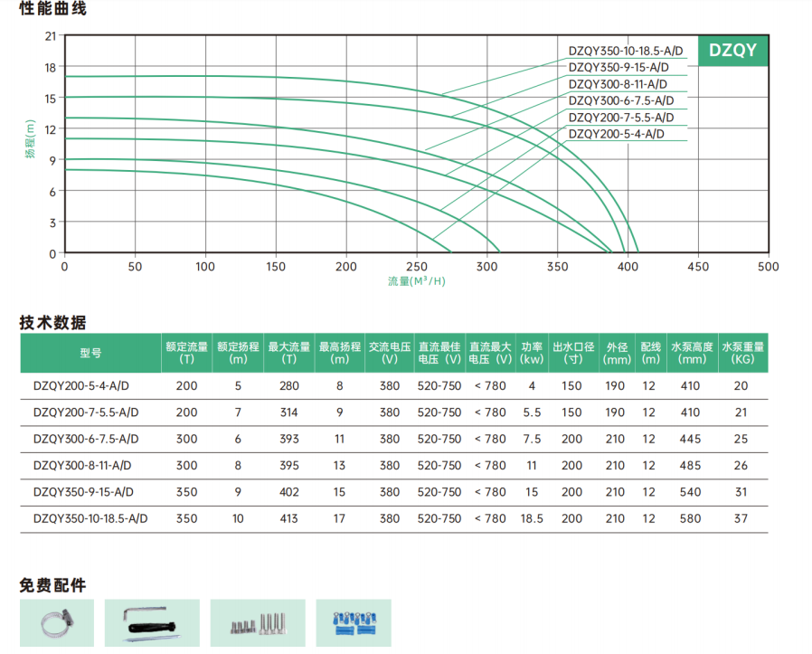The width and height of the screenshot is (812, 654).
Task: Click the 技术数据 section heading
Action: tap(54, 323)
